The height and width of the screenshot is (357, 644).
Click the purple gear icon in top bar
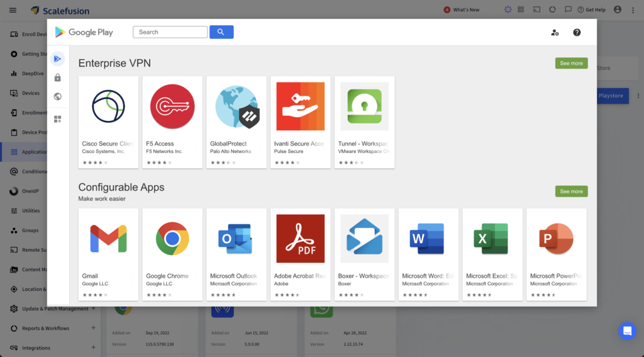pos(508,9)
